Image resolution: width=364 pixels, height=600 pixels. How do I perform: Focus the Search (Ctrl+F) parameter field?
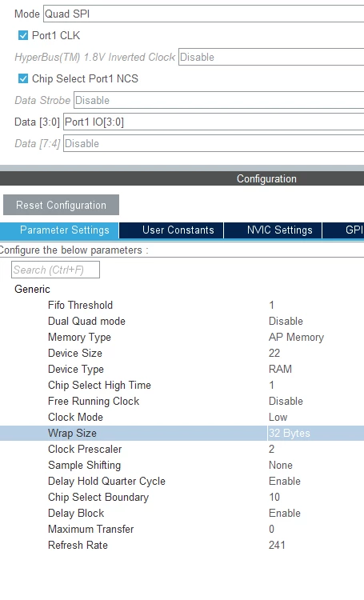(55, 270)
